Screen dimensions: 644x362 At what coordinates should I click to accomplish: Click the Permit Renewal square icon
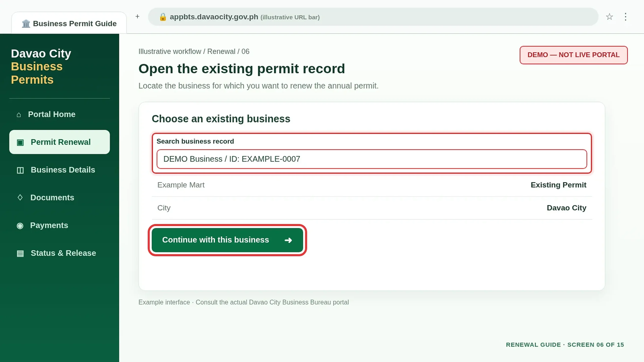(x=20, y=143)
